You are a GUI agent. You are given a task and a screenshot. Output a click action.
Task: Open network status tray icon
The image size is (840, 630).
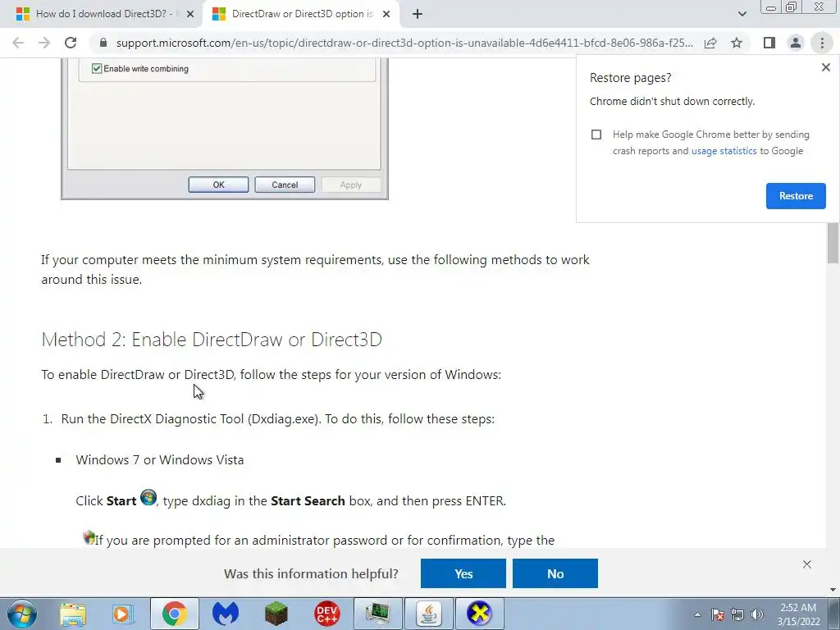pyautogui.click(x=737, y=614)
